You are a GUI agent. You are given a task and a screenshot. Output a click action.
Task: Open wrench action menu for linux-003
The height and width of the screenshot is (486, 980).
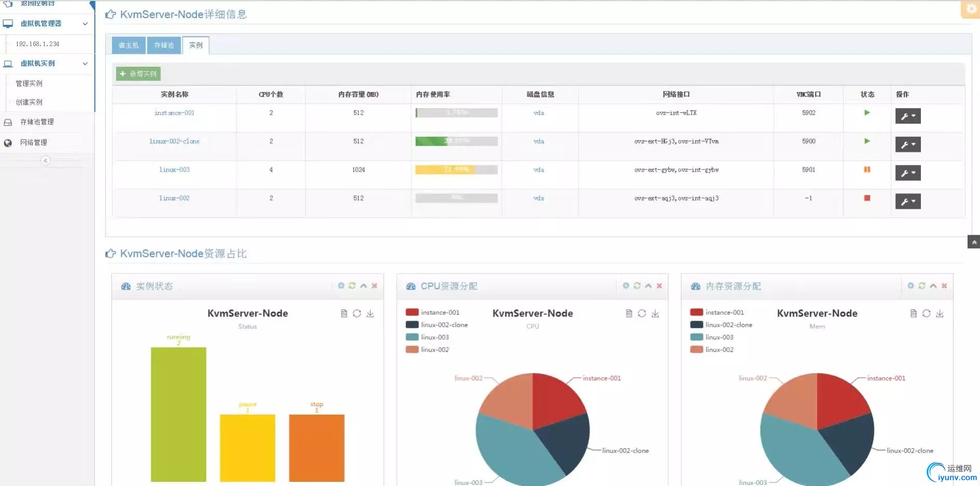908,173
